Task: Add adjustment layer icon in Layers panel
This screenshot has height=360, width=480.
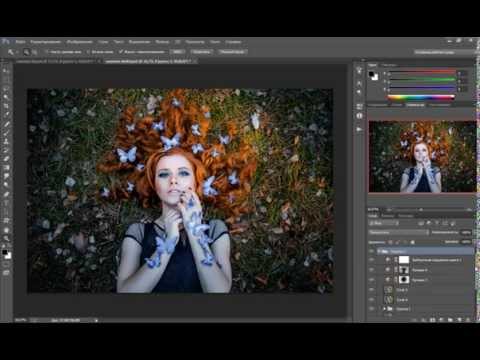Action: (x=441, y=320)
